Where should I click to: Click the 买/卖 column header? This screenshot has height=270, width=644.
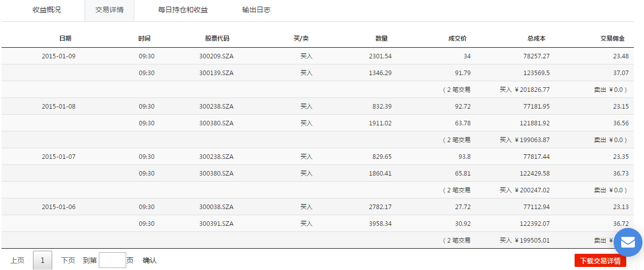click(301, 39)
